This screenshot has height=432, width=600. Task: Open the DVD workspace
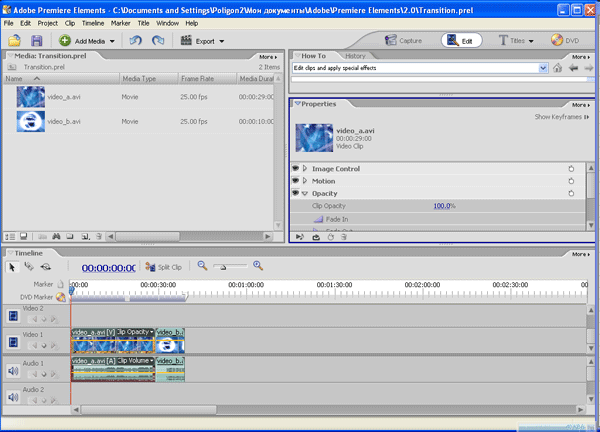coord(565,40)
